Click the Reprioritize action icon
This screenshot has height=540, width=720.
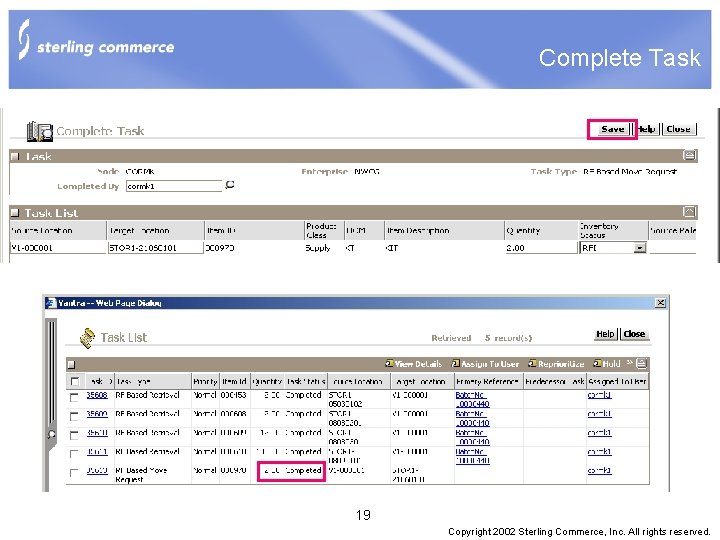point(532,364)
